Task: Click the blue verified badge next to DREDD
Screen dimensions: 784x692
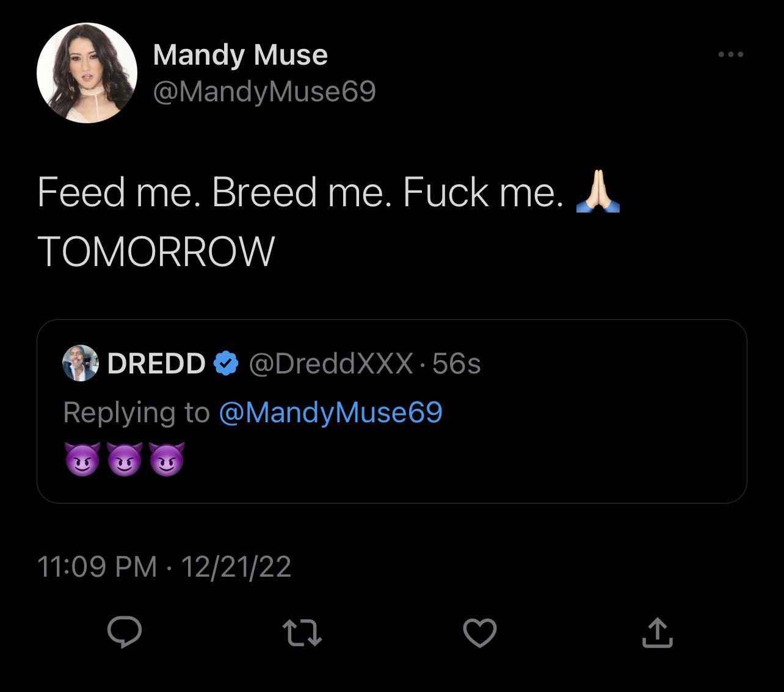Action: (x=226, y=364)
